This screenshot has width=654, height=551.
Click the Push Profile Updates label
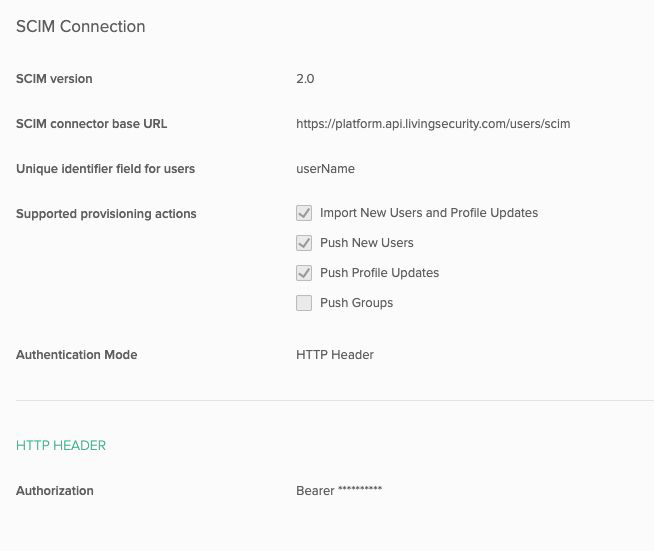380,273
